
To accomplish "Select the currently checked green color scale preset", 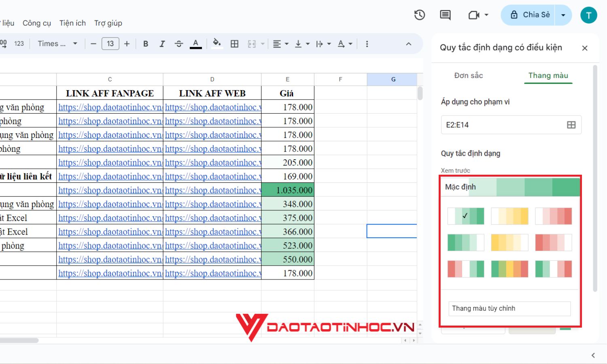I will [466, 216].
